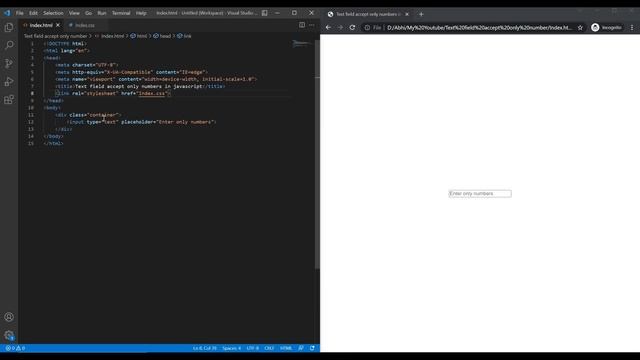Open the View menu
Viewport: 640px width, 360px height.
(x=74, y=13)
